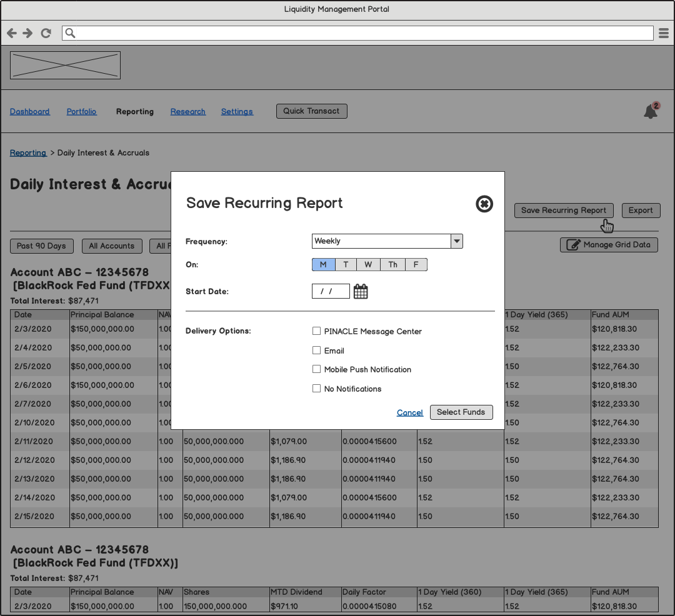Open the Past 90 Days filter
The image size is (675, 616).
[x=42, y=246]
